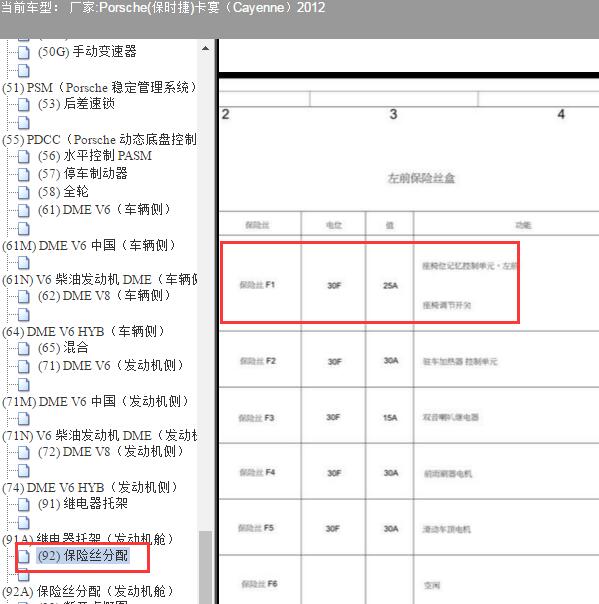Open (71) DME V6（发动机侧）page
The height and width of the screenshot is (604, 599).
111,365
